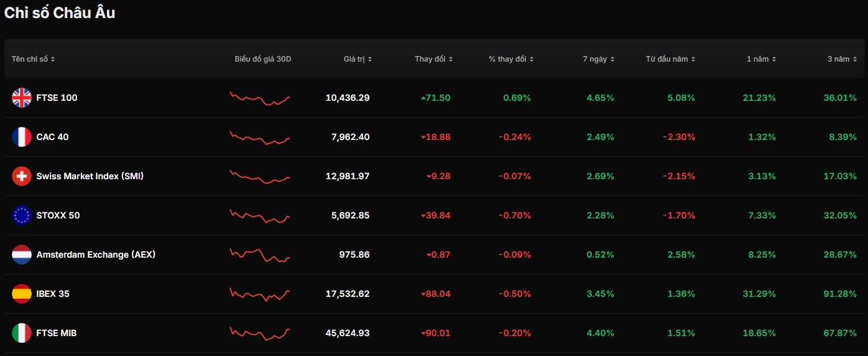Click the IBEX 35 30-day price chart

pyautogui.click(x=260, y=294)
